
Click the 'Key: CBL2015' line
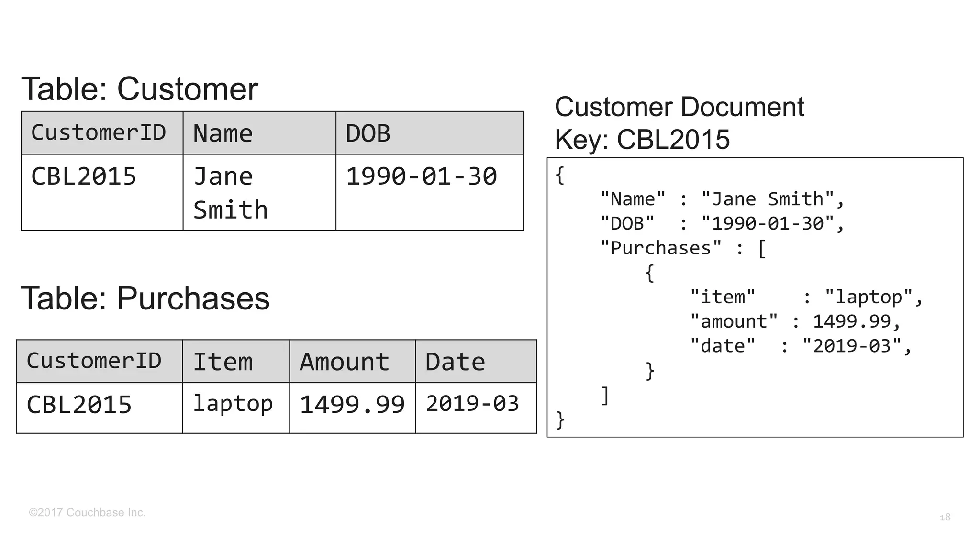642,140
